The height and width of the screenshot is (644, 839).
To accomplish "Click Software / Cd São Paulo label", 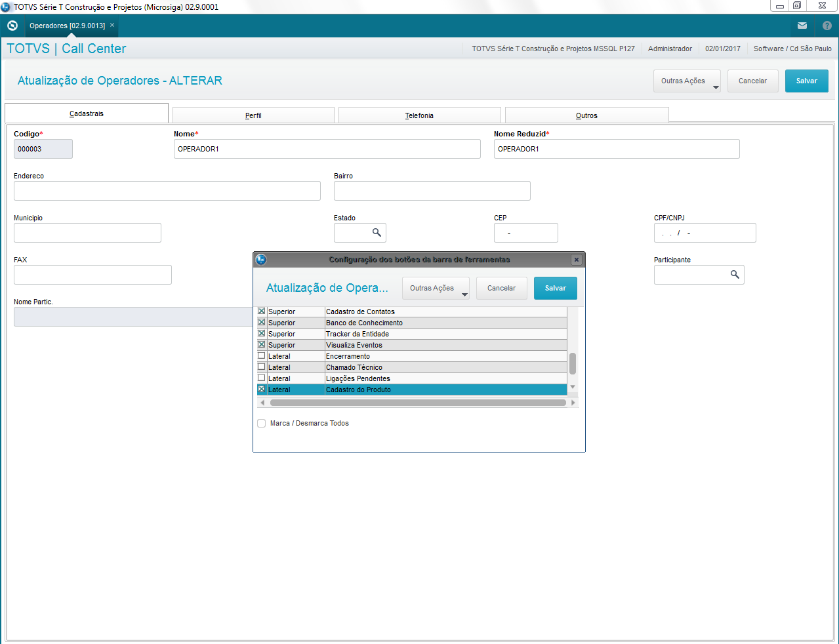I will point(792,49).
